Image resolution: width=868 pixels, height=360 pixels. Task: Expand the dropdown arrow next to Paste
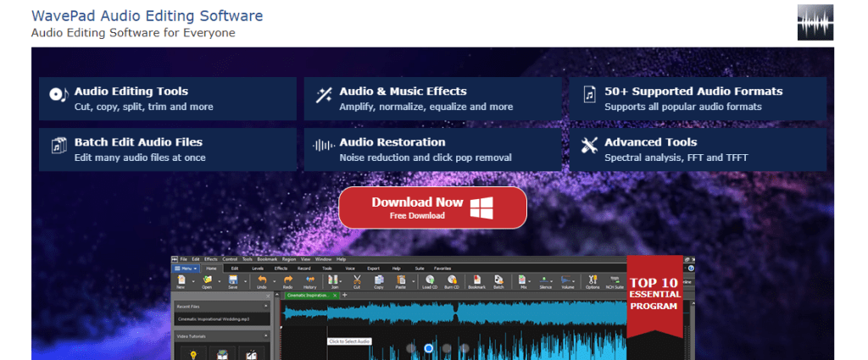coord(414,281)
